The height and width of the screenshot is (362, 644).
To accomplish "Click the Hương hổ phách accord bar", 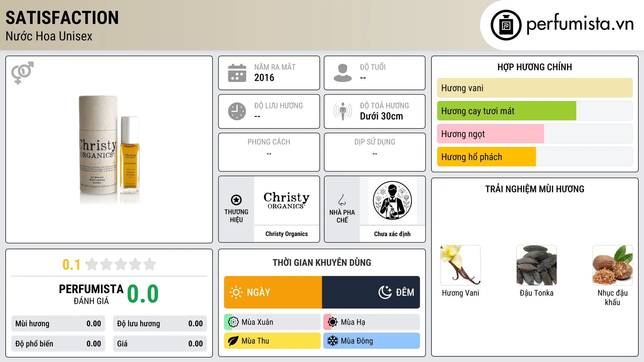I will (535, 157).
